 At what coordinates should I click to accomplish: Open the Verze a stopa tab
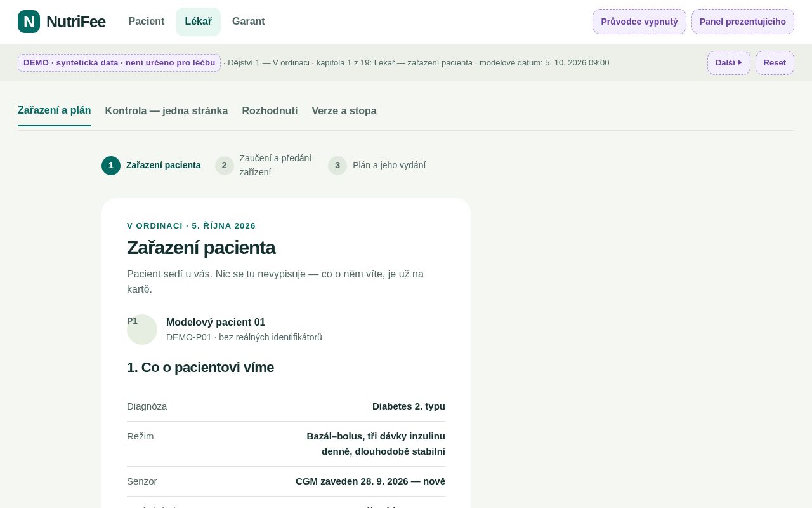(x=344, y=110)
